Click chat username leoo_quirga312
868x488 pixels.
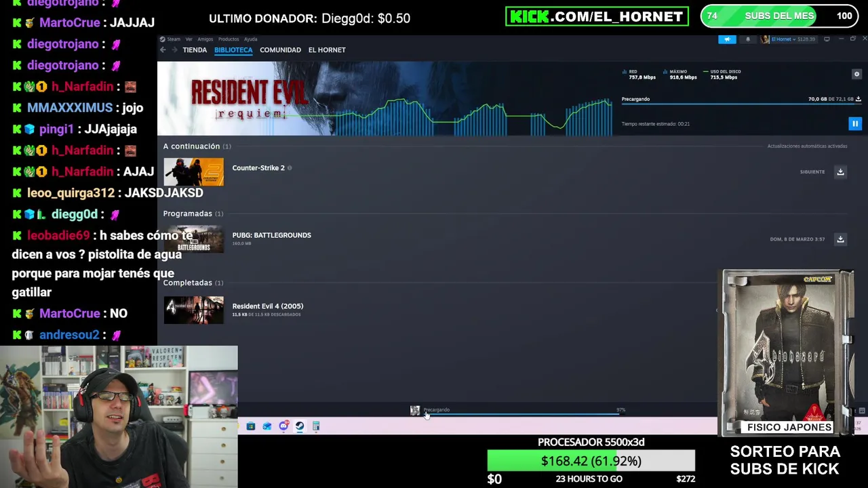click(71, 192)
